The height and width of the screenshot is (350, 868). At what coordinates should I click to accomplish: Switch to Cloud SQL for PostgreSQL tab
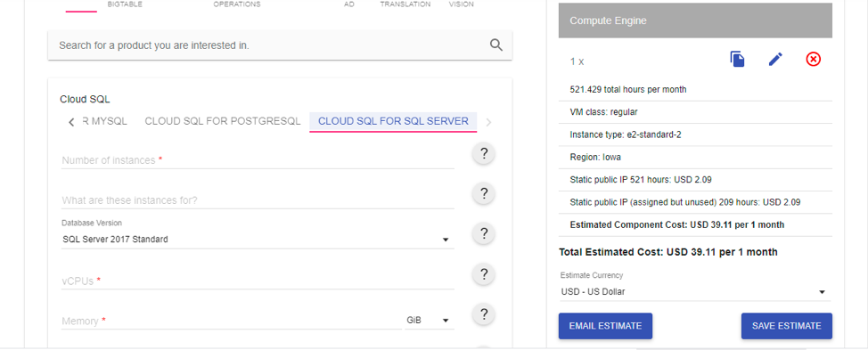[x=223, y=121]
